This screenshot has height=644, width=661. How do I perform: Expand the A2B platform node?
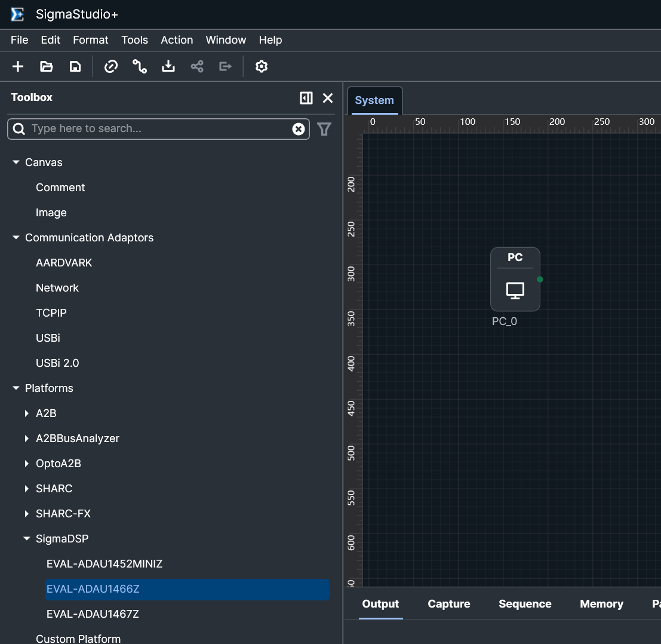(x=26, y=413)
